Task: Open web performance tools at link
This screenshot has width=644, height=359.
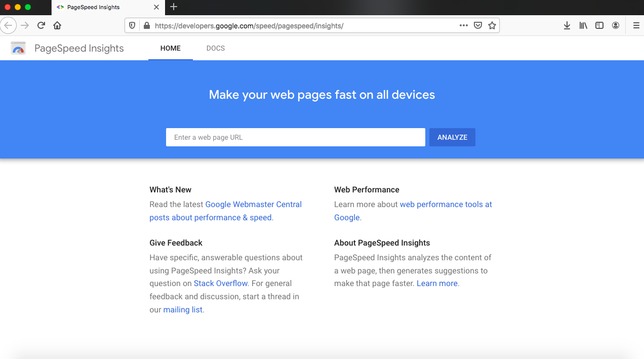Action: 446,205
